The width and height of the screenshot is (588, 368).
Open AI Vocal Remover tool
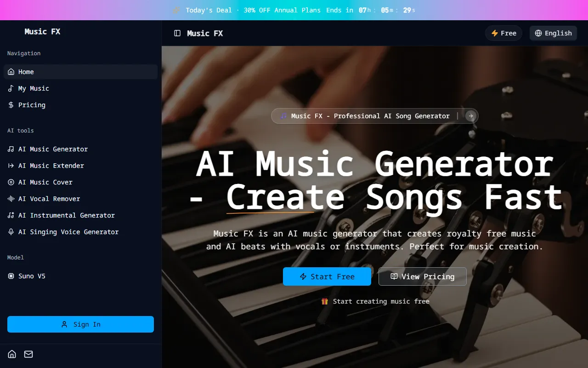[x=80, y=199]
